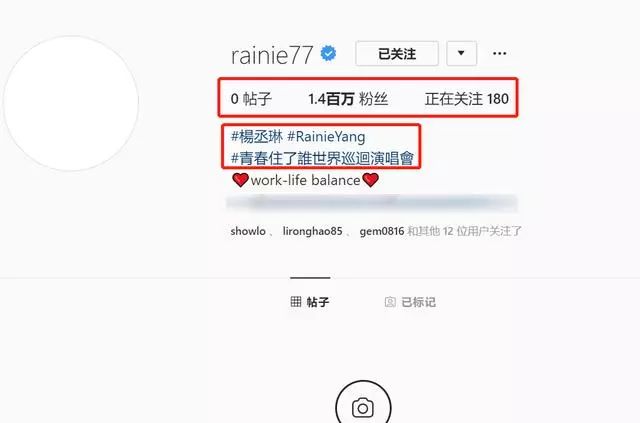The image size is (640, 423).
Task: Open the three-dot options menu
Action: coord(500,53)
